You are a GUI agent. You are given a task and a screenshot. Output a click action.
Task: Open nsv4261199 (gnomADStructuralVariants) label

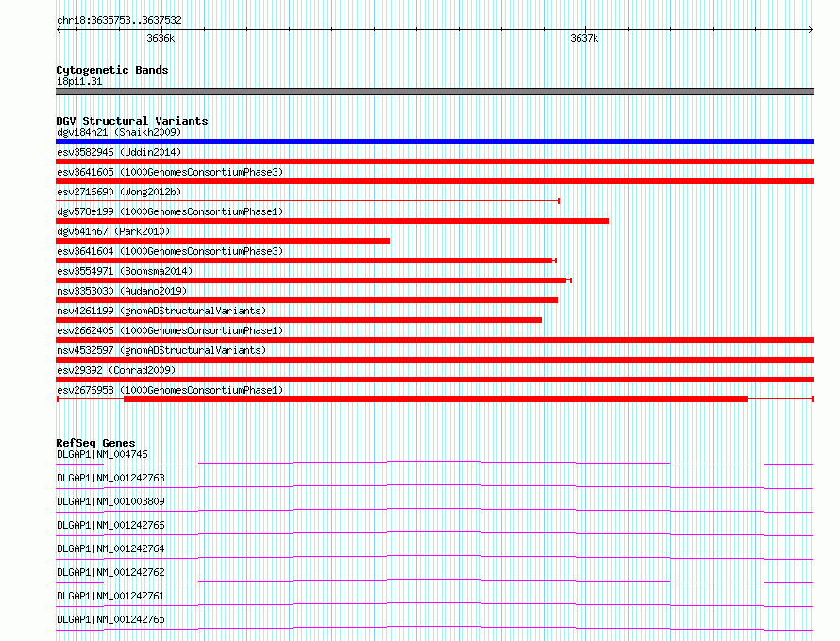coord(161,311)
